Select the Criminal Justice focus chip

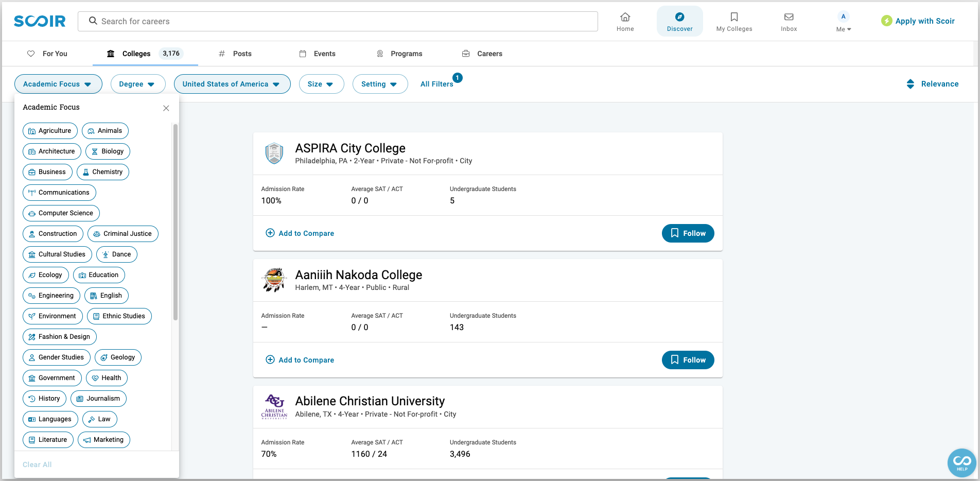(123, 234)
